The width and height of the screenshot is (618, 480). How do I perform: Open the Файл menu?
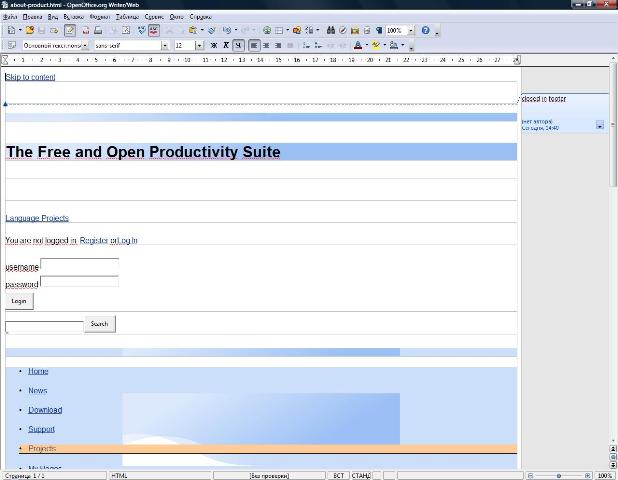[10, 17]
